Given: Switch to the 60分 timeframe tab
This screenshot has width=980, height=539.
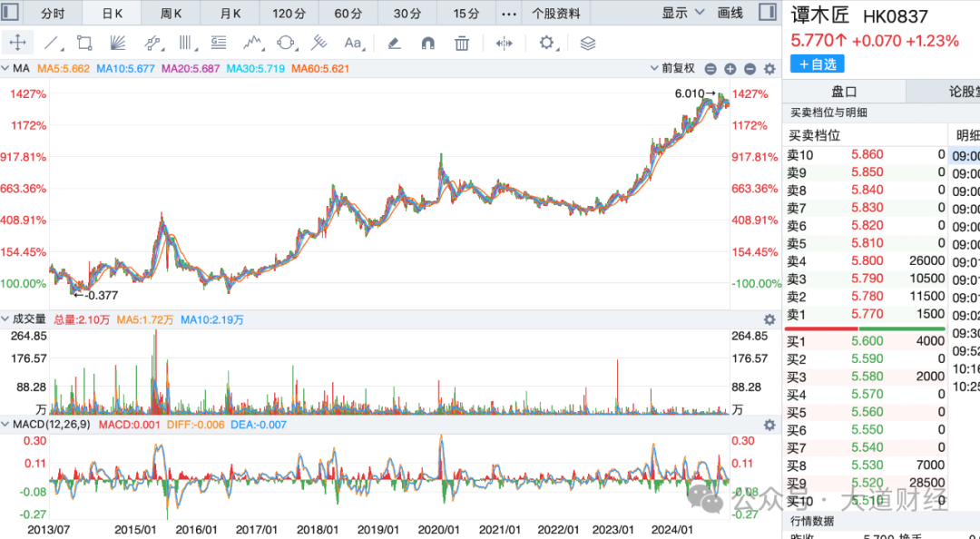Looking at the screenshot, I should pyautogui.click(x=348, y=13).
